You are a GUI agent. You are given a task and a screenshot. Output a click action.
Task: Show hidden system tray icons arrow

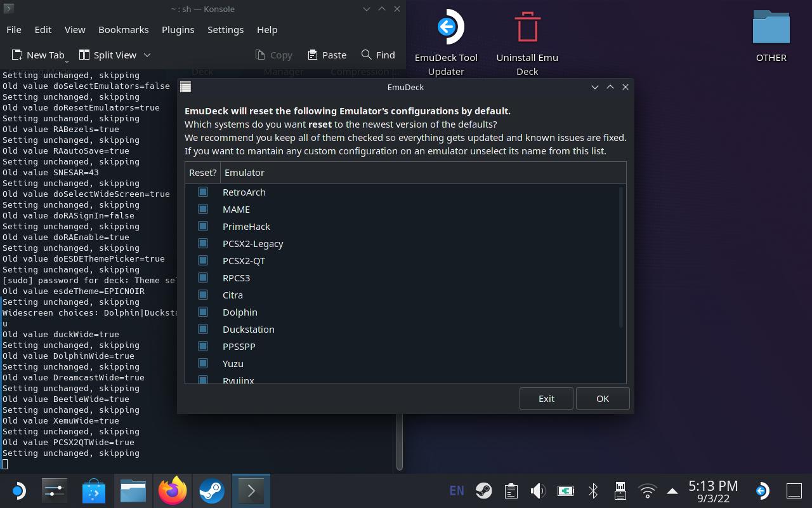coord(672,491)
